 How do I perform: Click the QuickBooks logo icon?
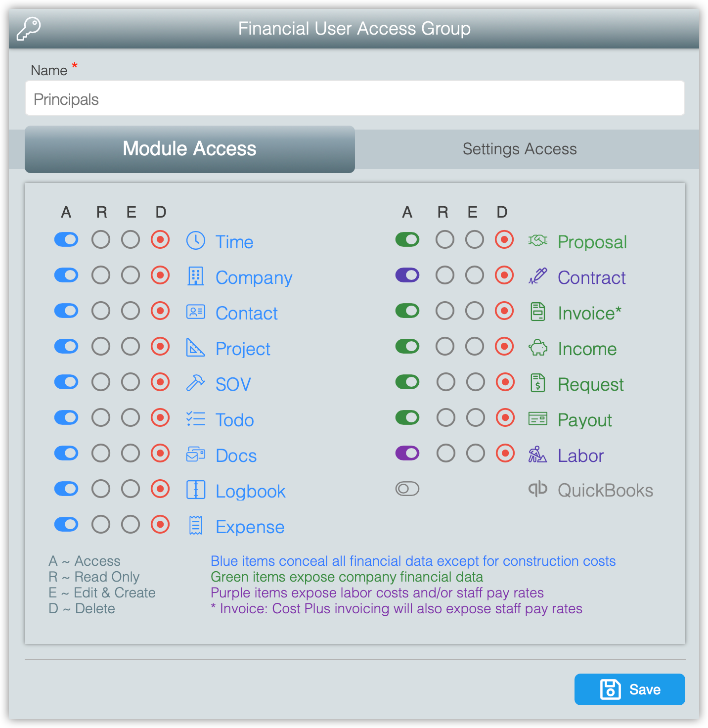pos(538,489)
